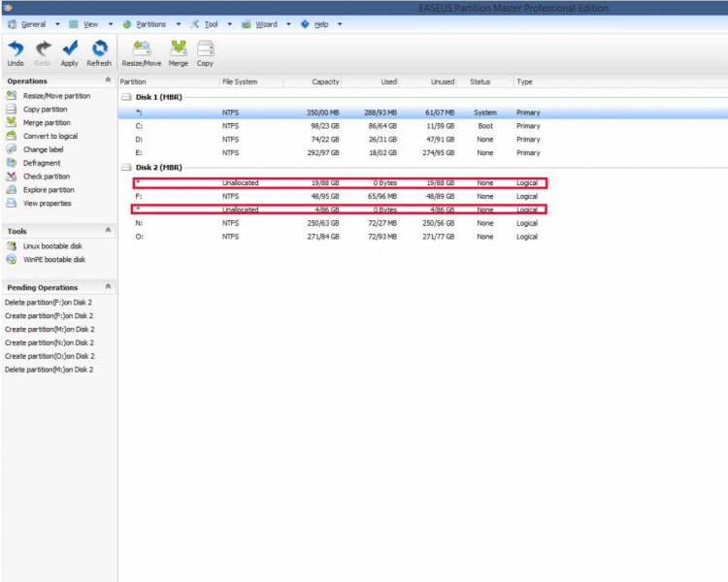Click the Explore partition sidebar icon
Screen dimensions: 728x582
[x=11, y=190]
